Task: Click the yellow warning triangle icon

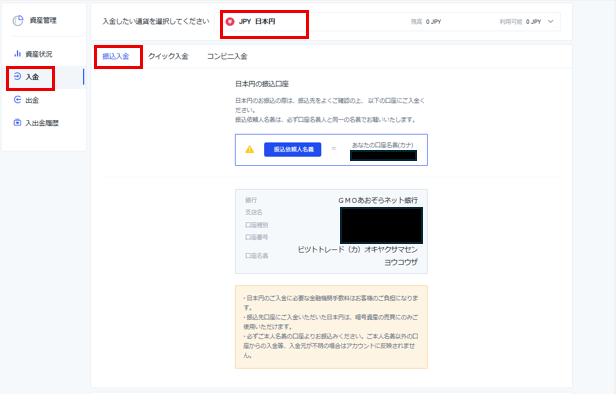Action: coord(249,149)
